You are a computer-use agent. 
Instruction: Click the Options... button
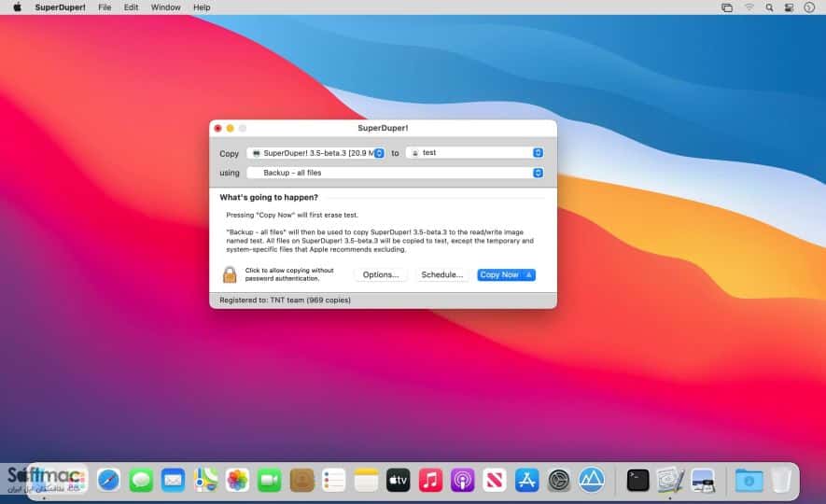381,274
